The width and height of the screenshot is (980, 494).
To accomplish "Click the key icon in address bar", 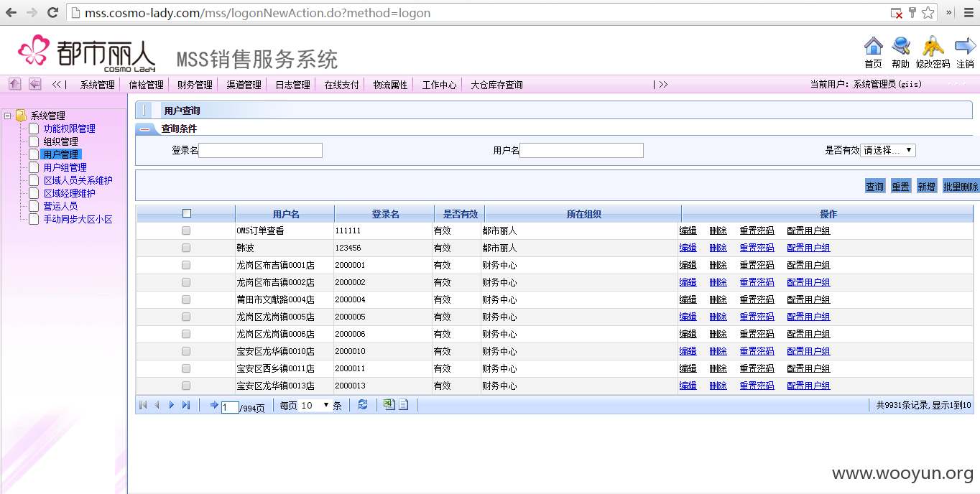I will point(912,13).
